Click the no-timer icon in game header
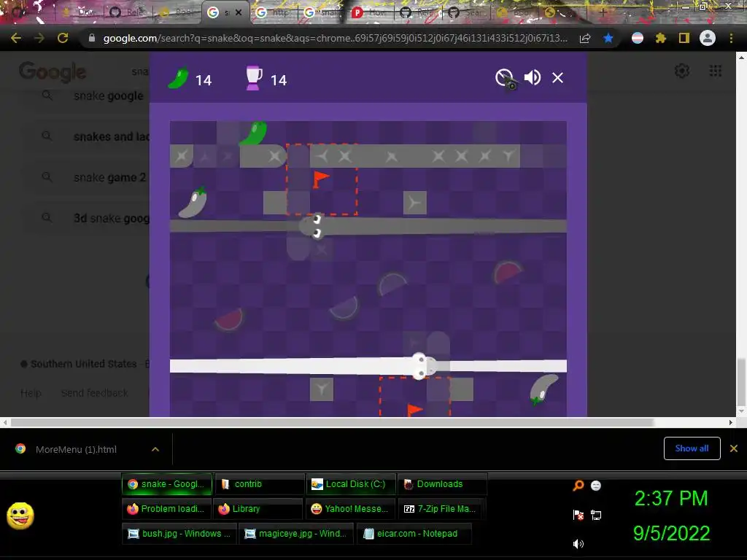 pyautogui.click(x=506, y=78)
